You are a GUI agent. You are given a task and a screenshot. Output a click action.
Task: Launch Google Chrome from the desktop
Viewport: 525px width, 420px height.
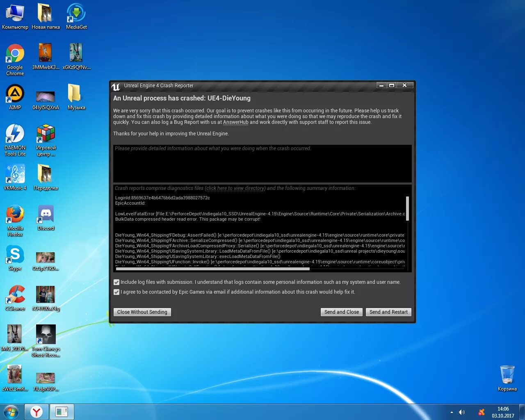click(x=15, y=60)
